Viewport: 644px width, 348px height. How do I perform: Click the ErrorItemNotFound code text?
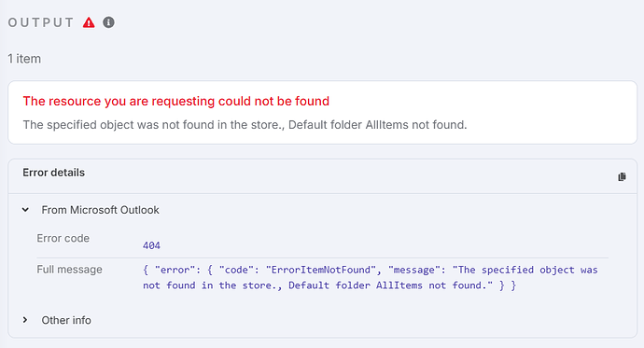pos(320,270)
